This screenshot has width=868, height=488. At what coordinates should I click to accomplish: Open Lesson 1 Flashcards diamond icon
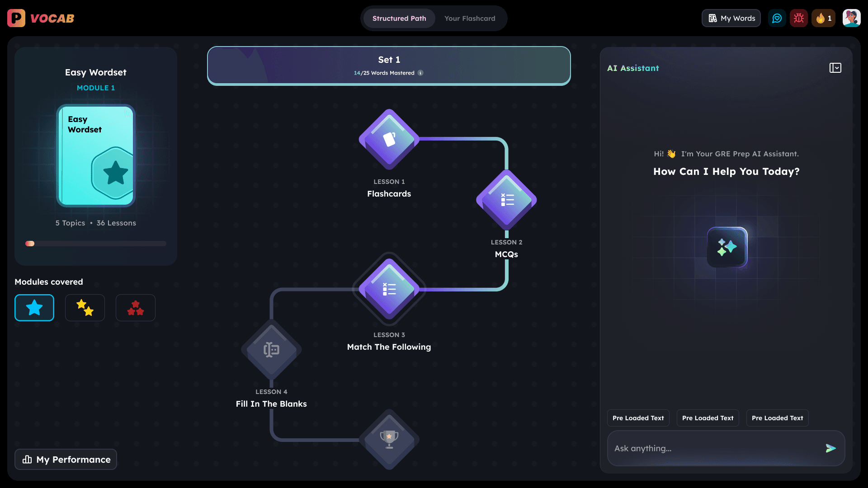(x=389, y=139)
